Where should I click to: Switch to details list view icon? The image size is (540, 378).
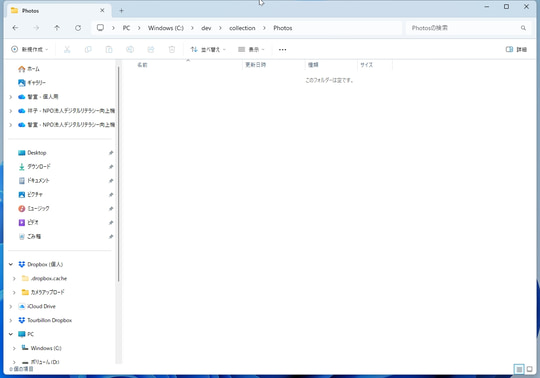[x=519, y=369]
